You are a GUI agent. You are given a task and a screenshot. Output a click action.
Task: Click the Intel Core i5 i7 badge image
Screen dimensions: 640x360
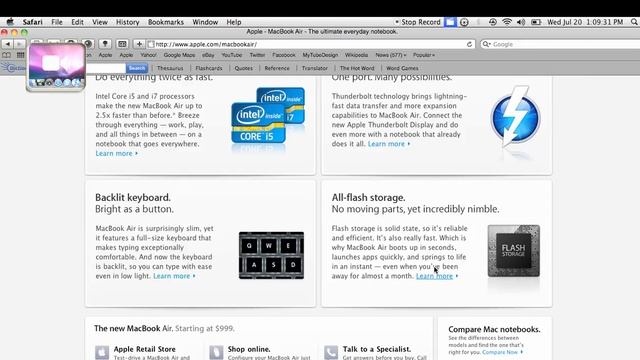(268, 116)
